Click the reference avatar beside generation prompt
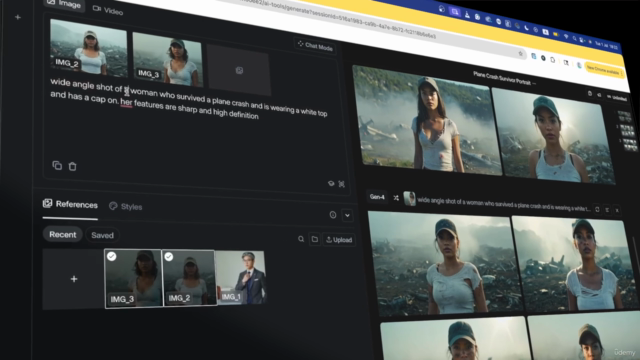 [409, 199]
